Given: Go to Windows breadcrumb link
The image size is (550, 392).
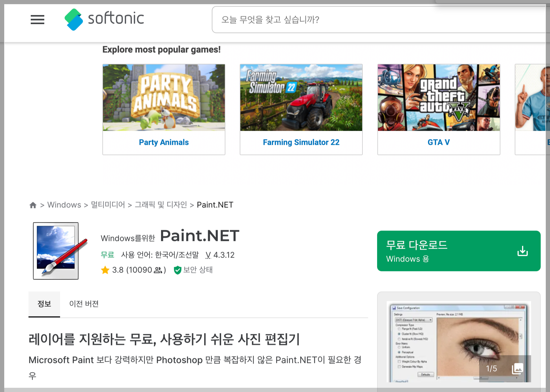Looking at the screenshot, I should point(64,205).
